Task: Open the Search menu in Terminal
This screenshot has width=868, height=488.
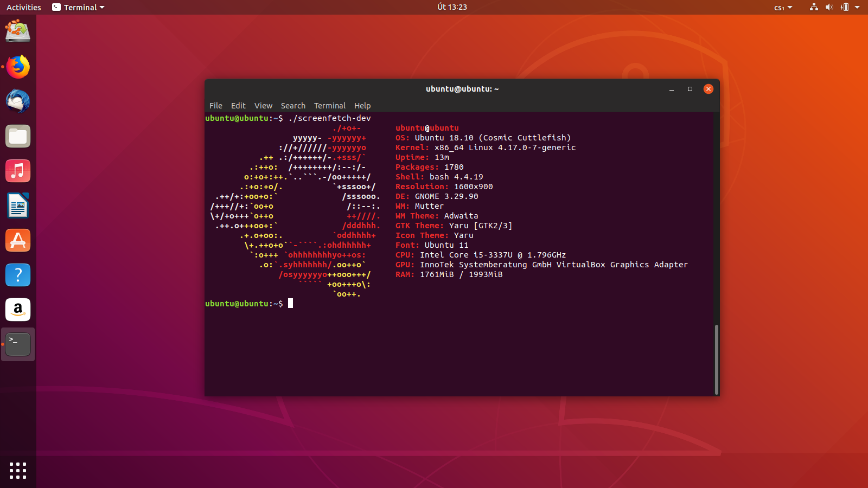Action: tap(293, 106)
